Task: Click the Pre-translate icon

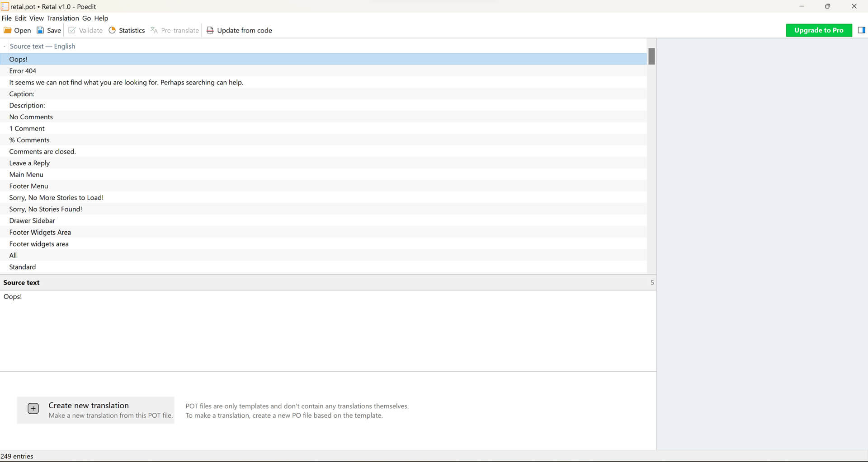Action: (154, 30)
